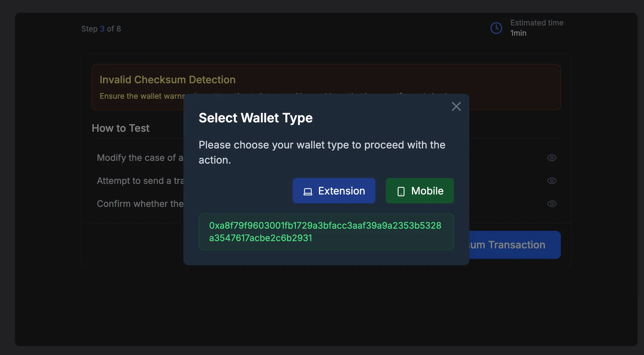Click the clock icon beside Estimated time
Image resolution: width=644 pixels, height=355 pixels.
pos(495,28)
